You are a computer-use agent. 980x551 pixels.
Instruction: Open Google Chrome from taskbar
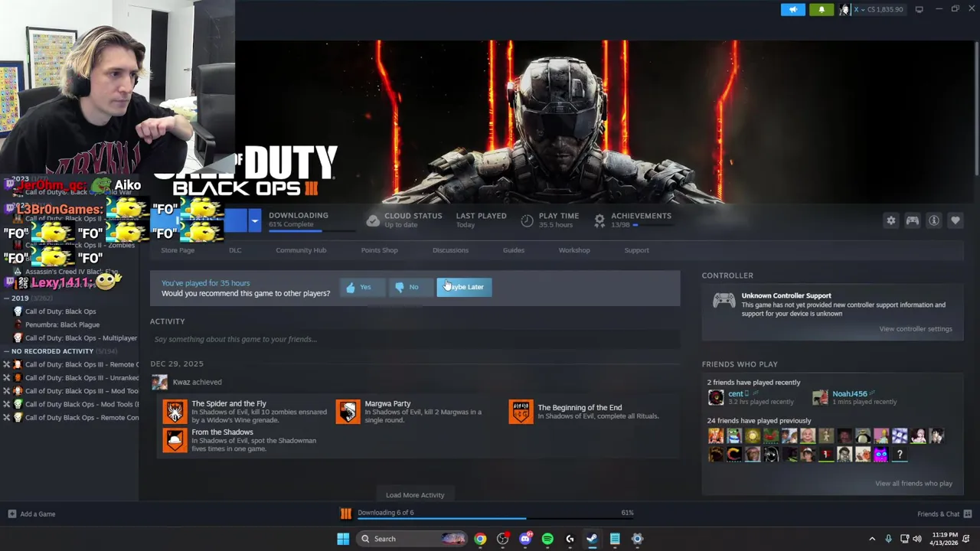pos(480,539)
